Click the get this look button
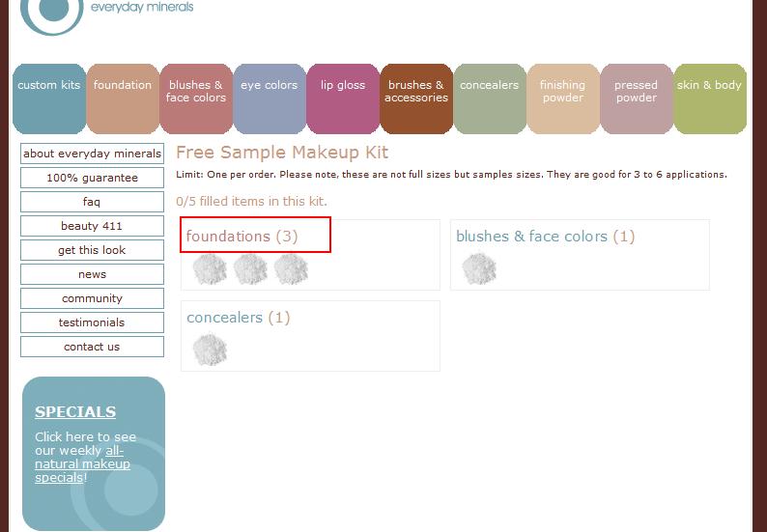The height and width of the screenshot is (532, 767). (x=92, y=250)
